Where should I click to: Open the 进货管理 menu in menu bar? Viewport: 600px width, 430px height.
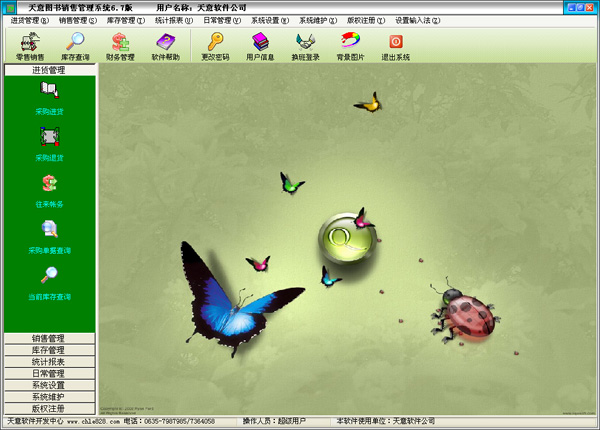click(x=28, y=20)
